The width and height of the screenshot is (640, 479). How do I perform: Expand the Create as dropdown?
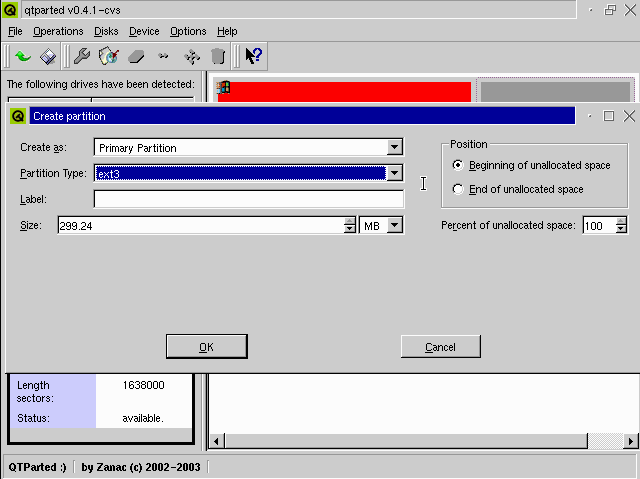pos(394,147)
